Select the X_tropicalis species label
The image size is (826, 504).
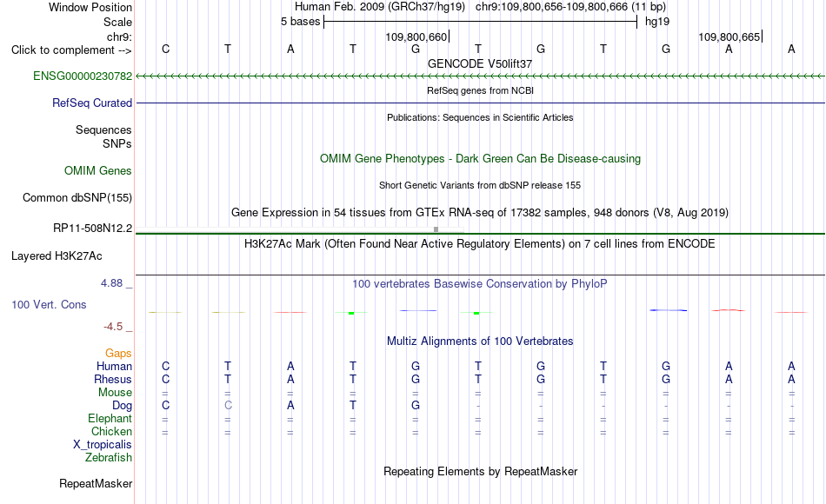[103, 445]
